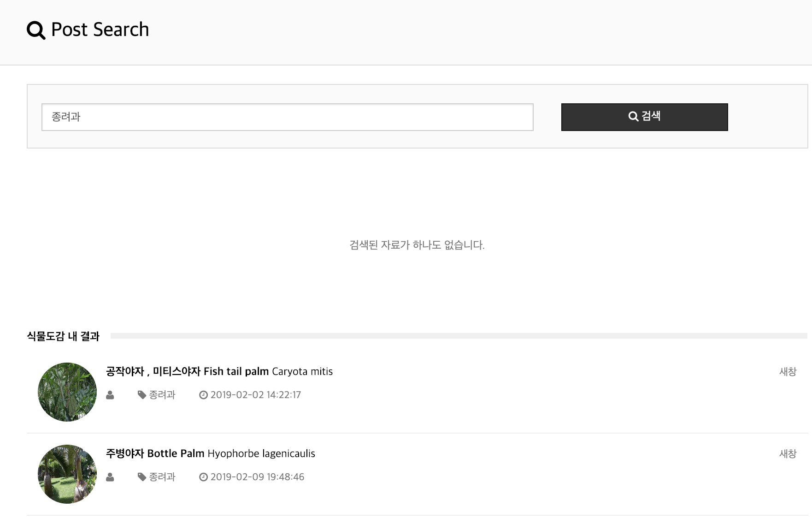The image size is (812, 524).
Task: Click the Post Search page heading
Action: (100, 30)
